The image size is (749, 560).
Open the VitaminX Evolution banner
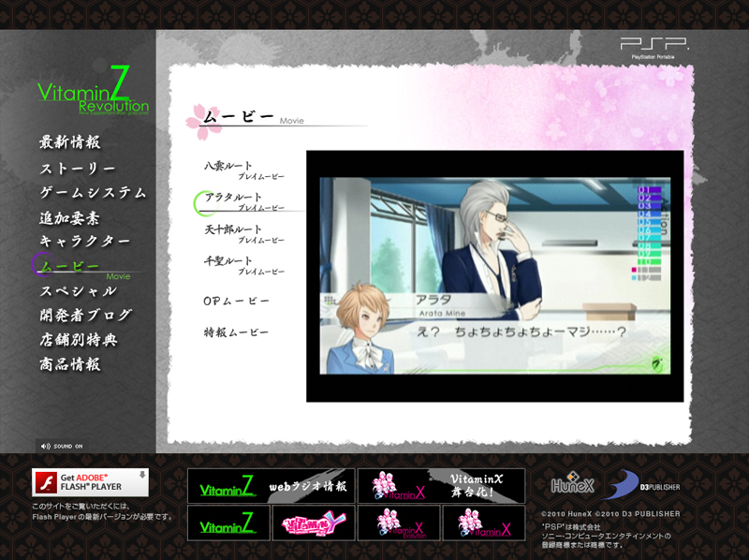coord(399,523)
